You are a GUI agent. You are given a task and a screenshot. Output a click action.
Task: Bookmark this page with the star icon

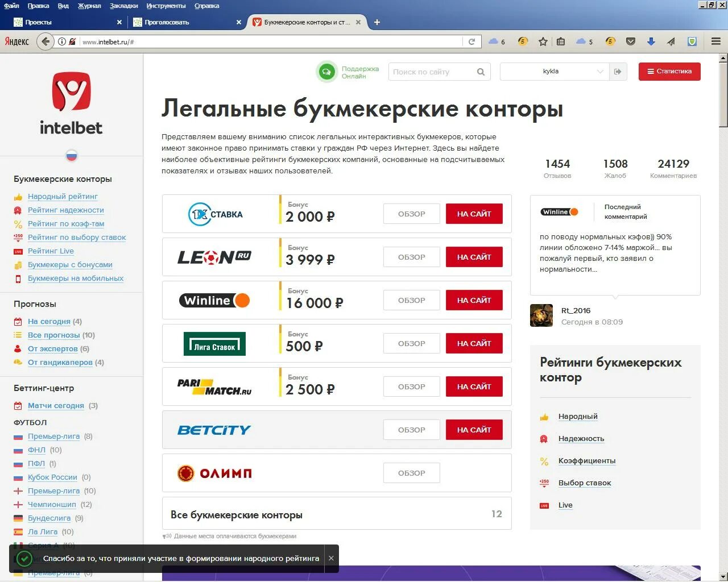coord(543,41)
